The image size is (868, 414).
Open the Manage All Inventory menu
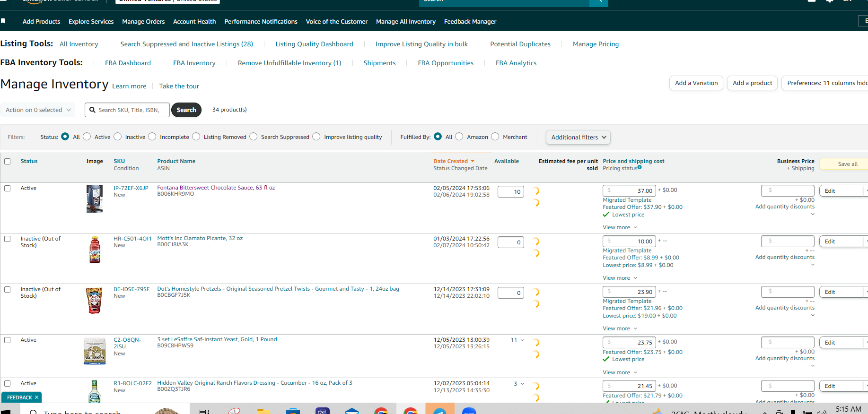[x=406, y=21]
